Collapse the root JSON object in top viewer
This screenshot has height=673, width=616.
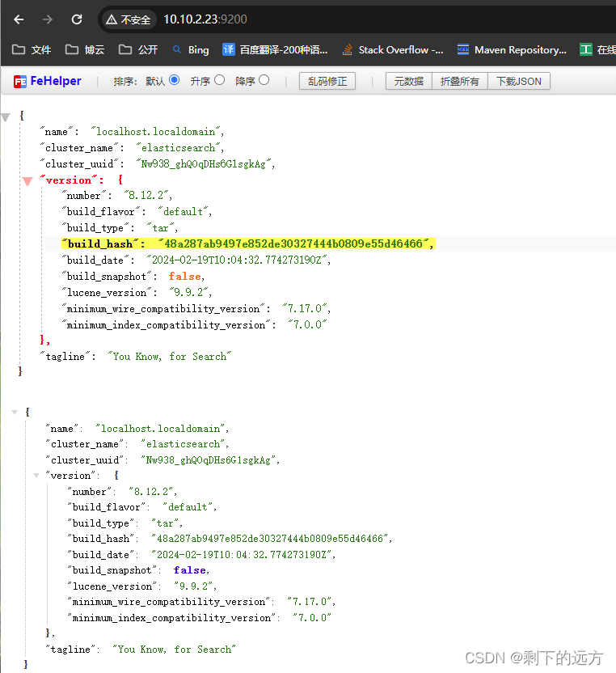click(x=6, y=117)
